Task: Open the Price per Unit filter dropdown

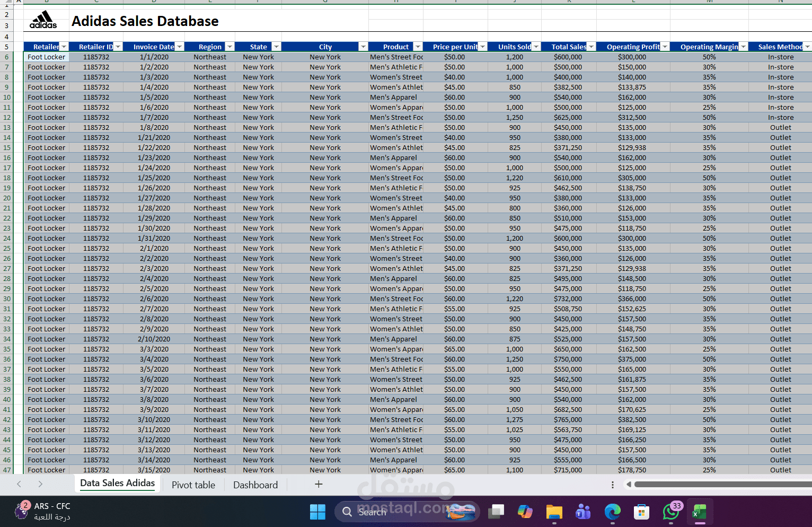Action: pyautogui.click(x=483, y=47)
